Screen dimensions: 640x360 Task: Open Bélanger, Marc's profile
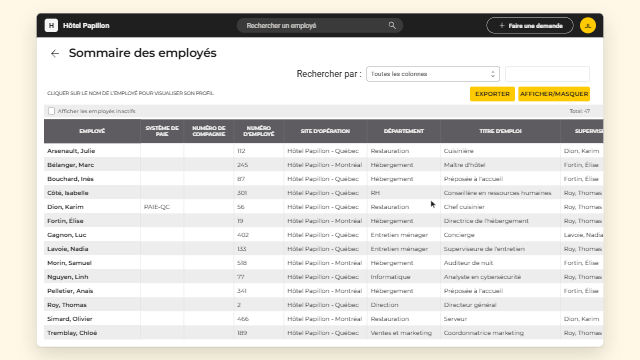[71, 165]
